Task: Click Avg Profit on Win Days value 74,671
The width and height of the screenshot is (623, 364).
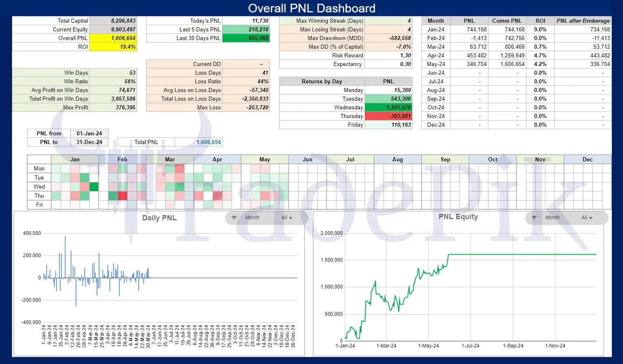Action: pos(113,90)
